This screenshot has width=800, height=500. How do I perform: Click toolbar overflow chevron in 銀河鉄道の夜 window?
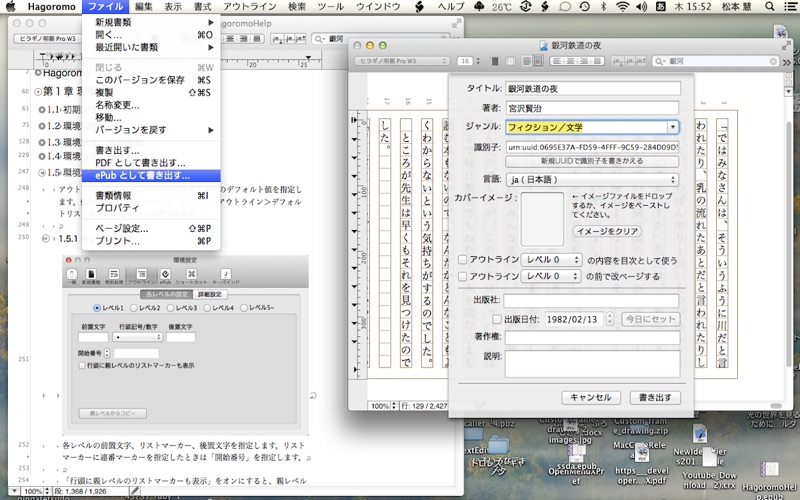point(786,62)
